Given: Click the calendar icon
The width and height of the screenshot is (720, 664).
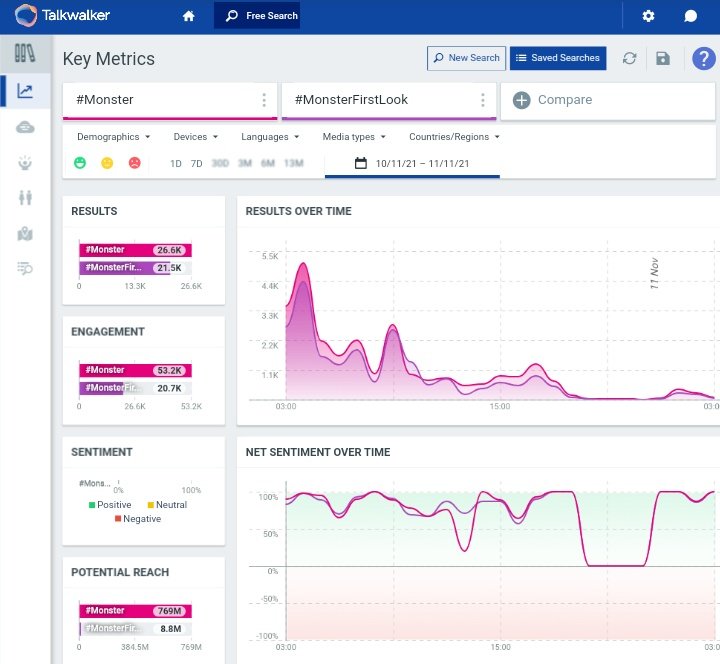Looking at the screenshot, I should click(361, 163).
